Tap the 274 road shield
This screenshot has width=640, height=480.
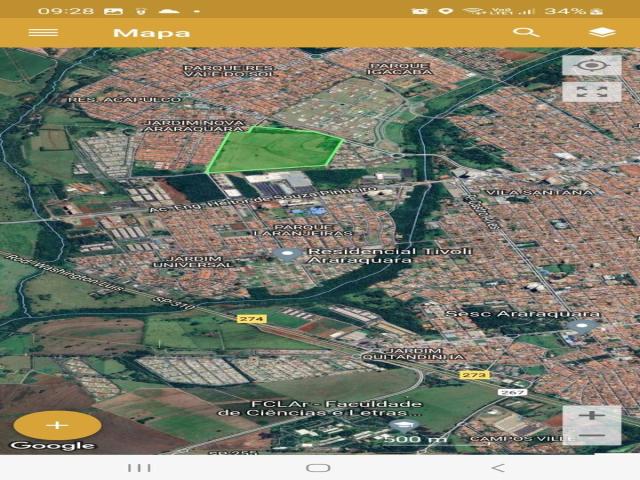coord(251,318)
